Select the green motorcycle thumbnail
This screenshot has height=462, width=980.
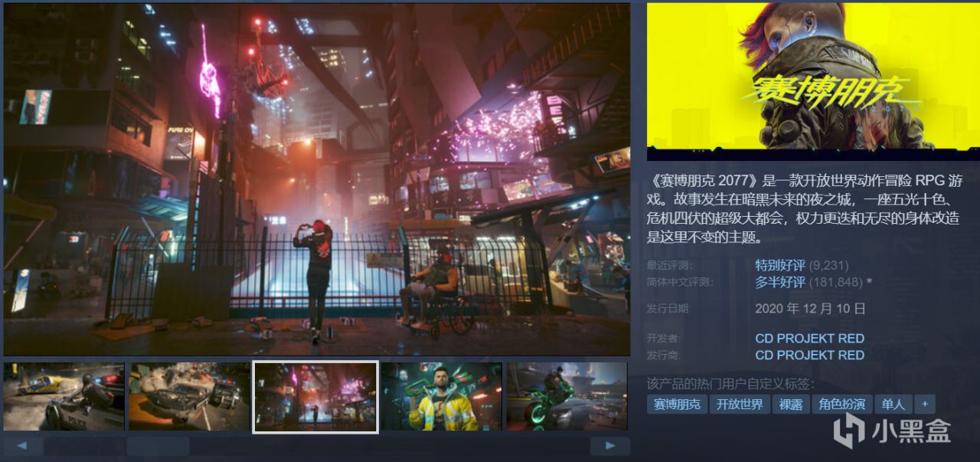tap(567, 396)
